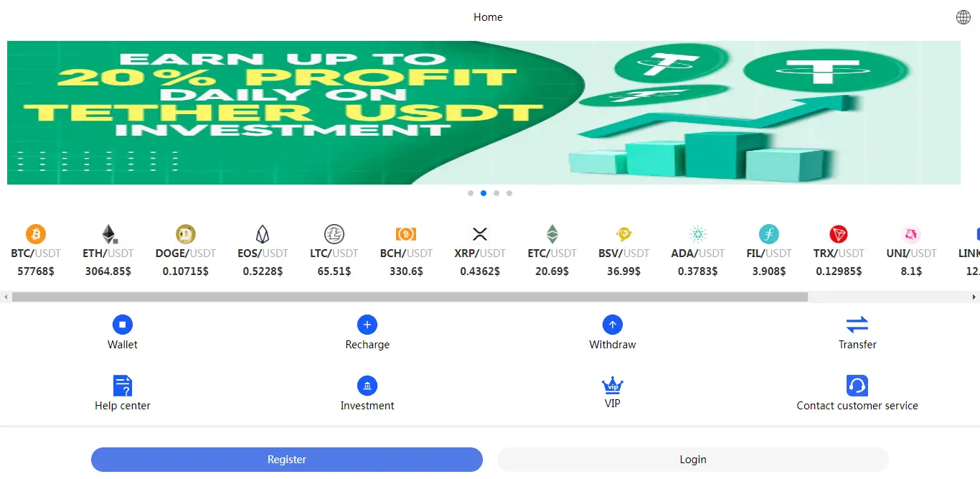The height and width of the screenshot is (479, 980).
Task: Click the Register button
Action: (287, 460)
